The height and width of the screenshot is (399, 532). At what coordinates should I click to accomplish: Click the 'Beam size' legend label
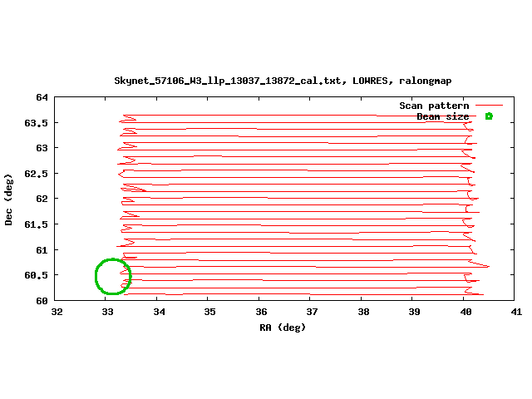pyautogui.click(x=443, y=116)
